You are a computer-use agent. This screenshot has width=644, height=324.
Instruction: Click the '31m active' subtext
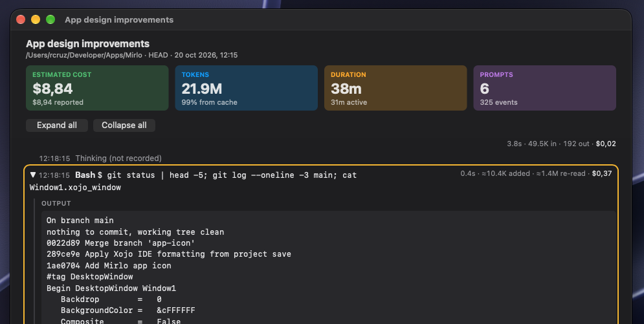click(349, 102)
